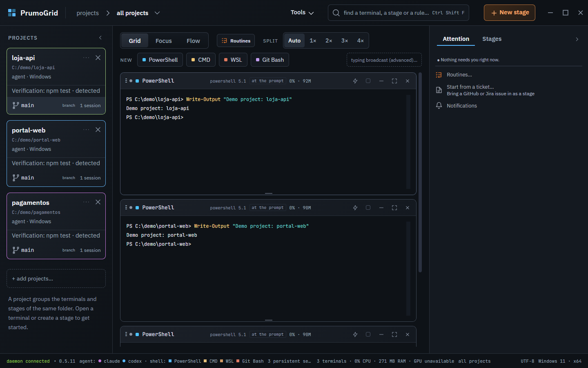The height and width of the screenshot is (368, 588).
Task: Remove the portal-web project with its X icon
Action: coord(98,130)
